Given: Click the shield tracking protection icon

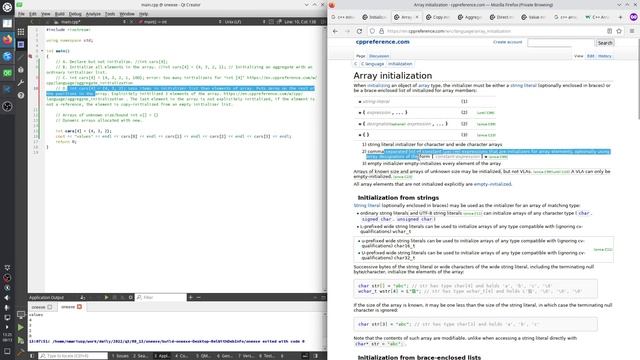Looking at the screenshot, I should click(x=372, y=31).
